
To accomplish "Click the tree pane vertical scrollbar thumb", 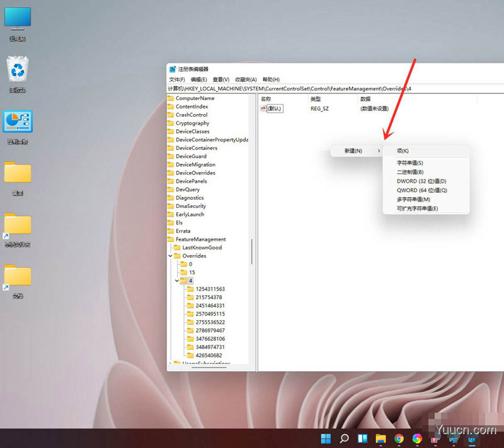I will [x=251, y=251].
